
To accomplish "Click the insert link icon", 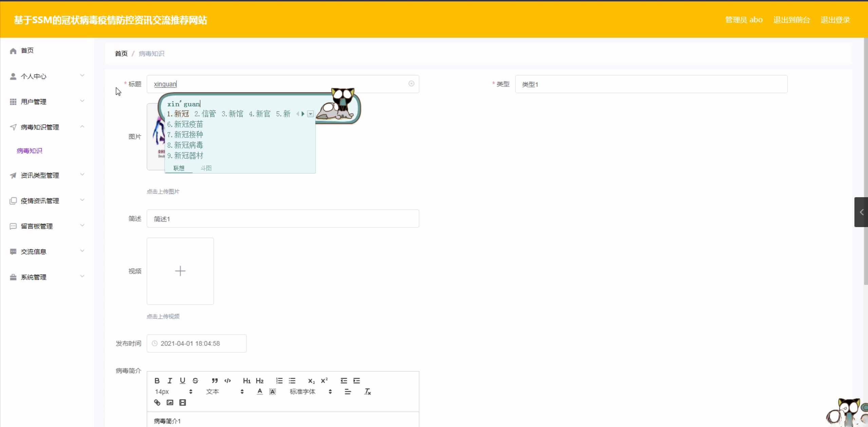I will [x=157, y=403].
